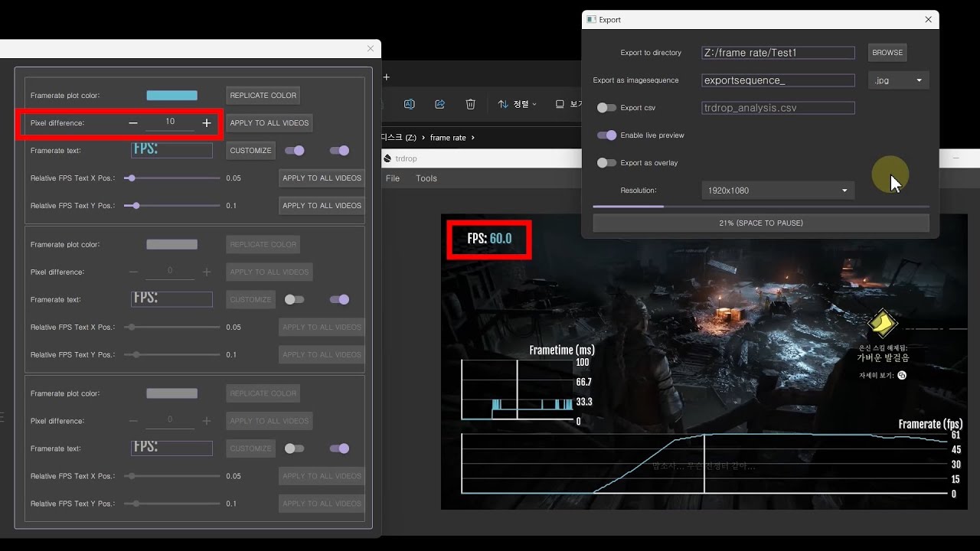Click the sort arrows icon next to 정렬
Viewport: 980px width, 551px height.
pos(503,104)
